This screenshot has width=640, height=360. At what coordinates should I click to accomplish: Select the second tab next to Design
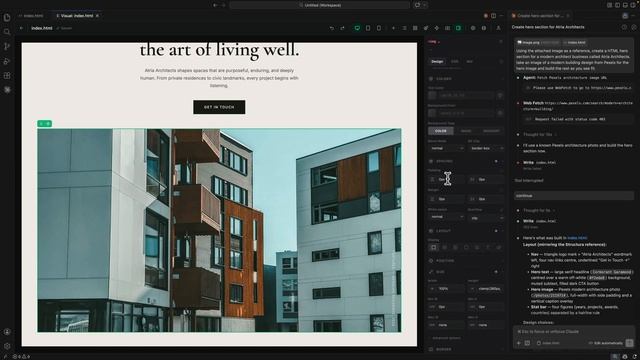[455, 62]
